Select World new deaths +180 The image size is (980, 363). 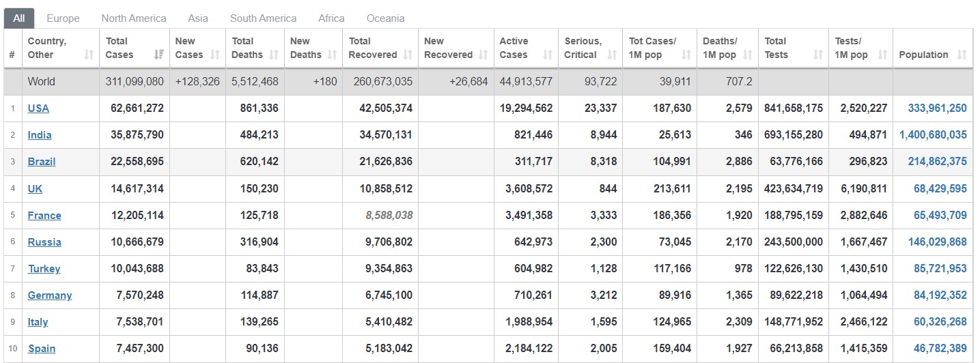[x=325, y=81]
